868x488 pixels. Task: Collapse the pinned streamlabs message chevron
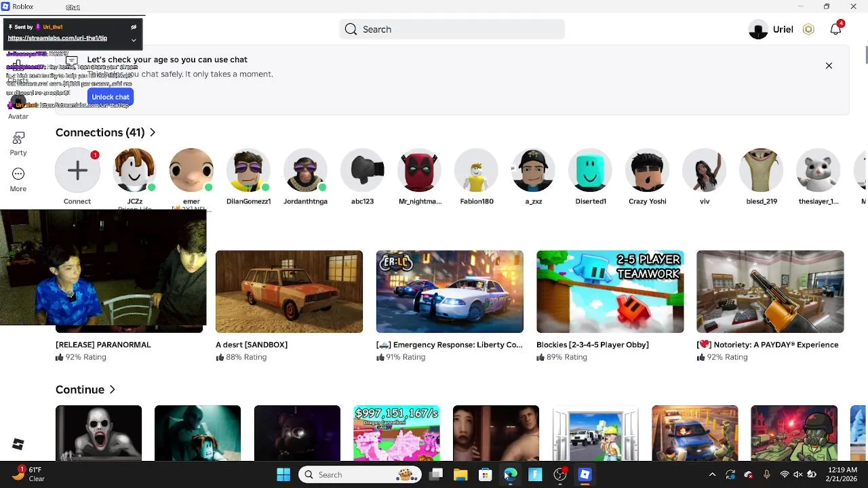click(x=134, y=40)
